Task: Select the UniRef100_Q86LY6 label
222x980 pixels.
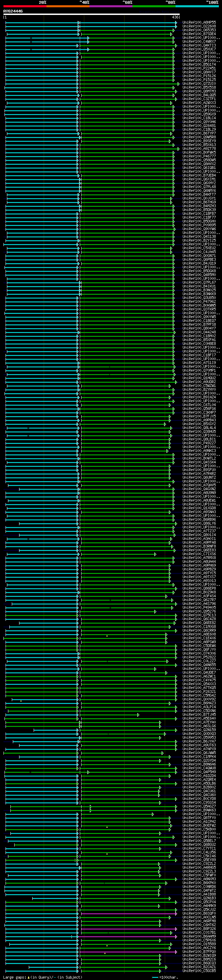Action: click(199, 523)
